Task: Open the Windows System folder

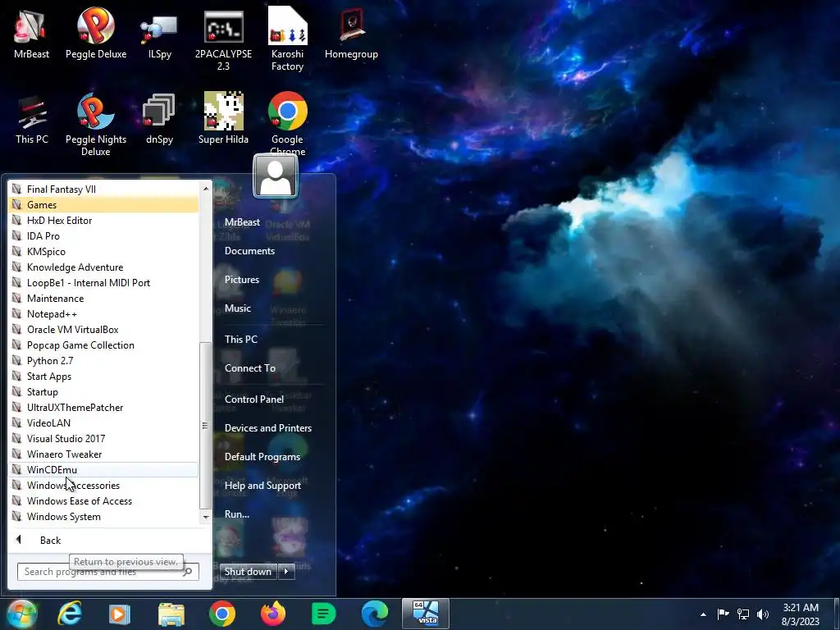Action: pyautogui.click(x=104, y=517)
